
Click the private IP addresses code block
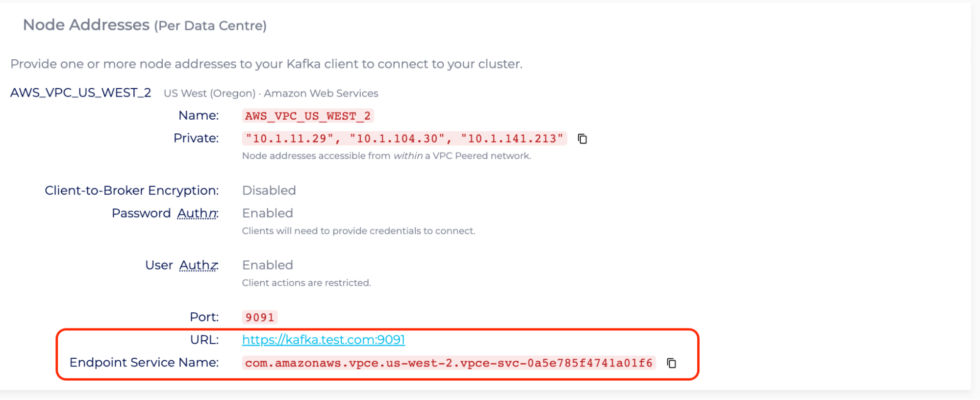coord(404,139)
